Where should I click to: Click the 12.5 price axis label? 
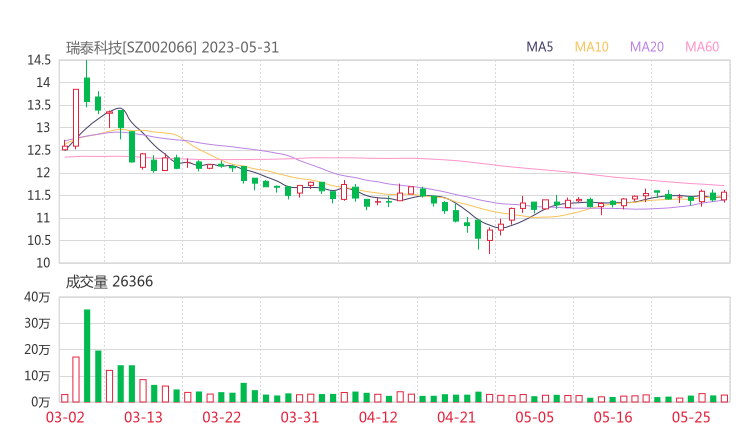(39, 151)
